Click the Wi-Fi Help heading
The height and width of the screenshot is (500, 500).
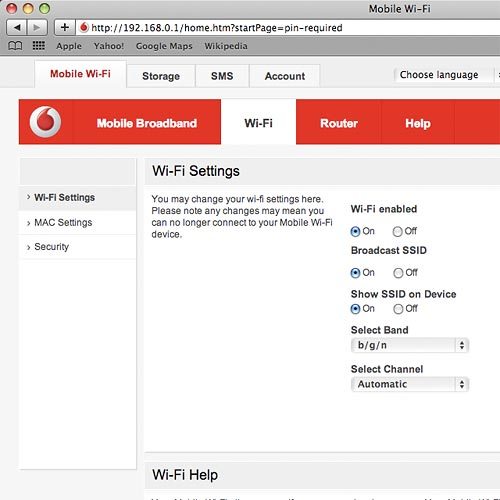click(185, 475)
